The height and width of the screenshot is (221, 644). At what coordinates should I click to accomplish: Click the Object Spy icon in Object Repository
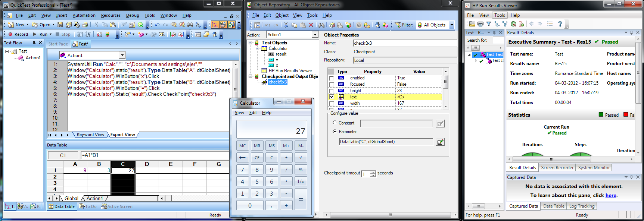[x=378, y=25]
